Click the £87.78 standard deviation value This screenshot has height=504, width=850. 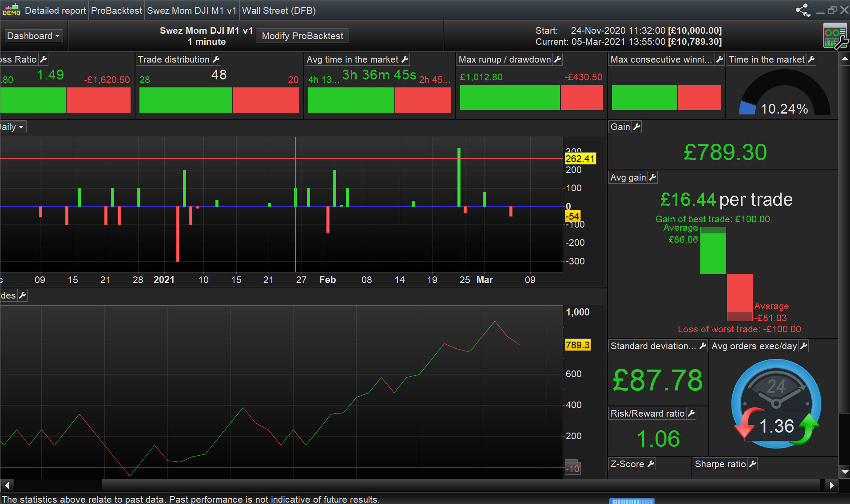coord(658,380)
